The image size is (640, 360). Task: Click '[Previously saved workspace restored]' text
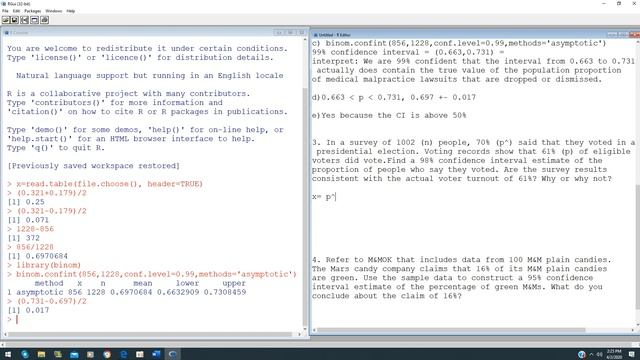click(93, 166)
